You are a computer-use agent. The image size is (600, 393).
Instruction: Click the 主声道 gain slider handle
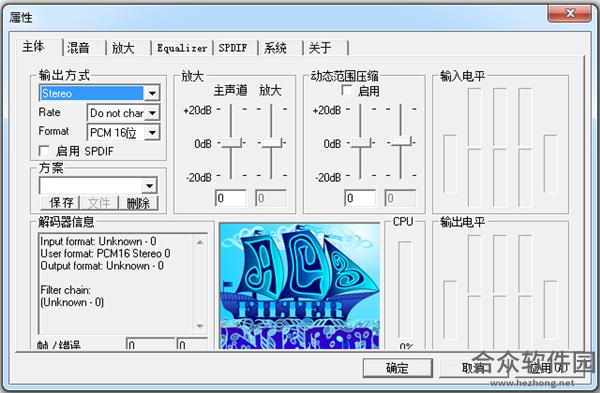pyautogui.click(x=231, y=143)
